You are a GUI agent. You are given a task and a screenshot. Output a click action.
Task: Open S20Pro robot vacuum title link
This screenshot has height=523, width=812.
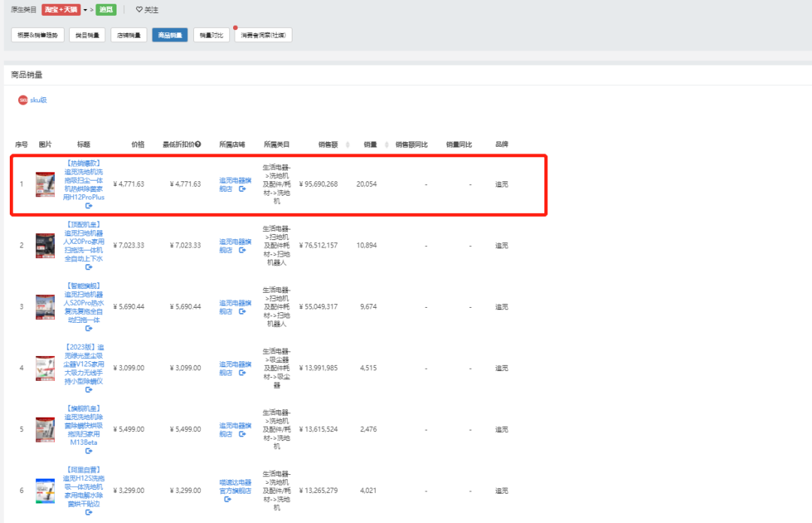pyautogui.click(x=84, y=303)
